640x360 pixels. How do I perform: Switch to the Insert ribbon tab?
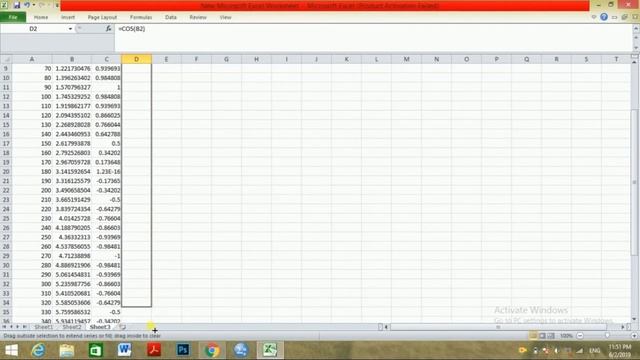pos(68,17)
